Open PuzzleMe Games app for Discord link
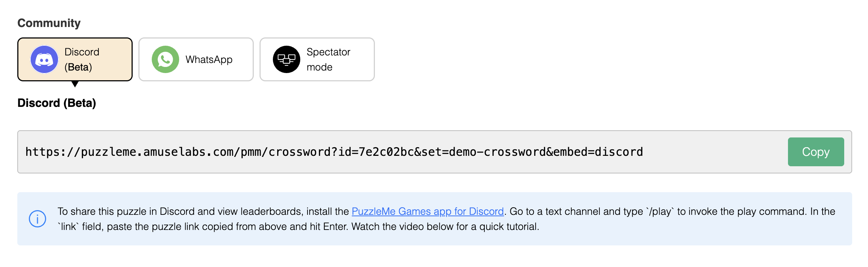868x267 pixels. [x=428, y=211]
